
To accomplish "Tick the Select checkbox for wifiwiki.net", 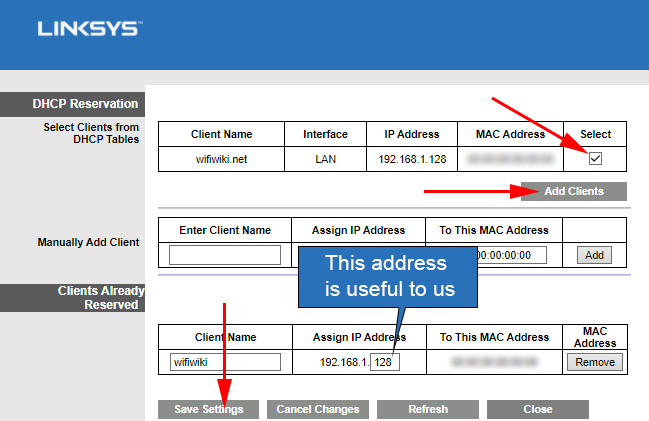I will click(x=596, y=158).
